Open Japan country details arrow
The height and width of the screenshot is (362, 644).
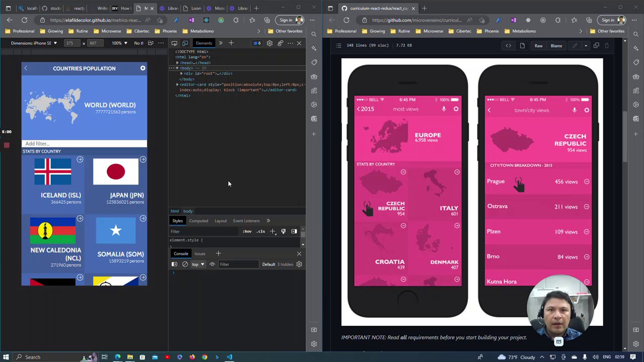143,160
